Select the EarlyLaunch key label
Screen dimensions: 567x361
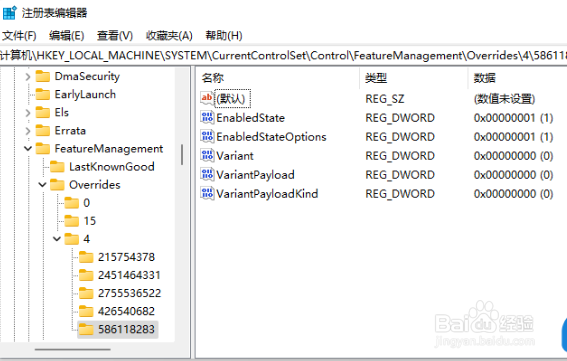85,94
